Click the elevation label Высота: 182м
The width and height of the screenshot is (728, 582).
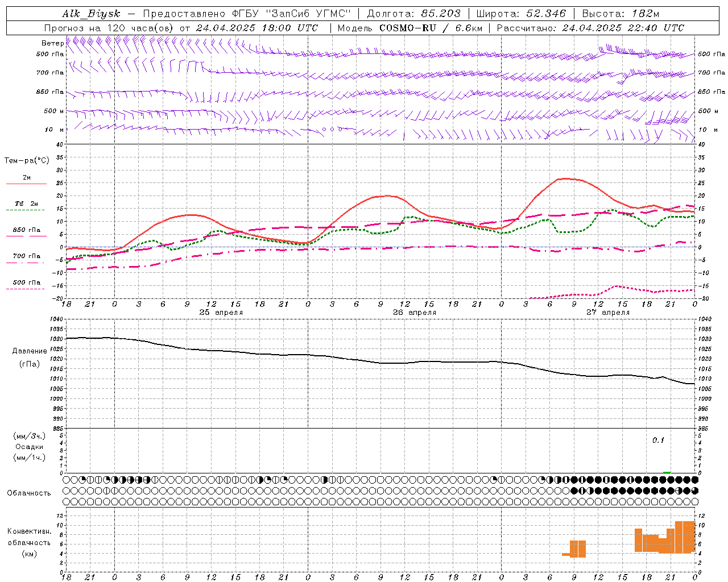621,14
